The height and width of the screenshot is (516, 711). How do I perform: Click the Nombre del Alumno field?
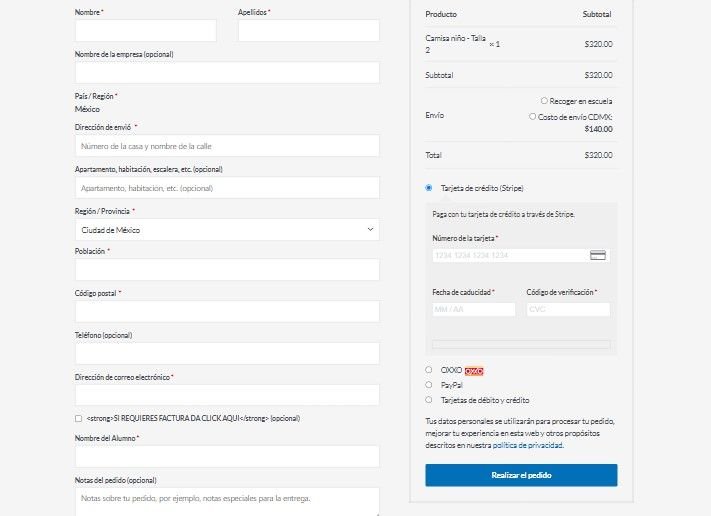coord(227,457)
